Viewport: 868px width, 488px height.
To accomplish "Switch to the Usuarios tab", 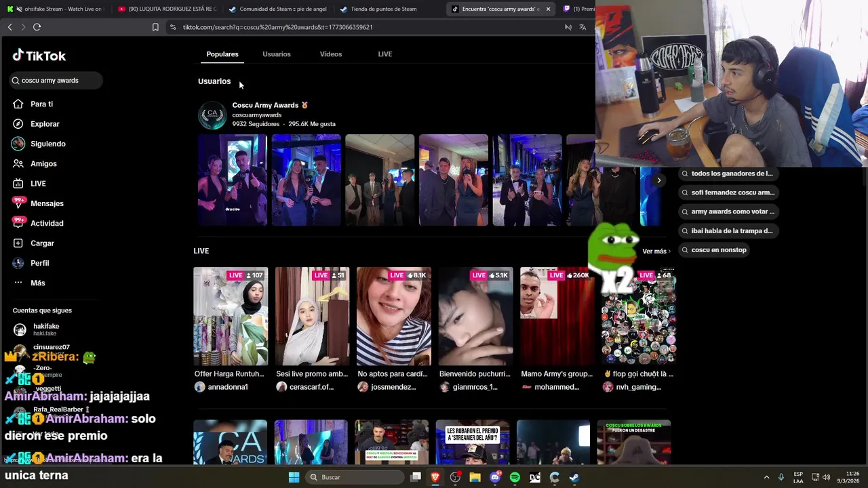I will [277, 54].
